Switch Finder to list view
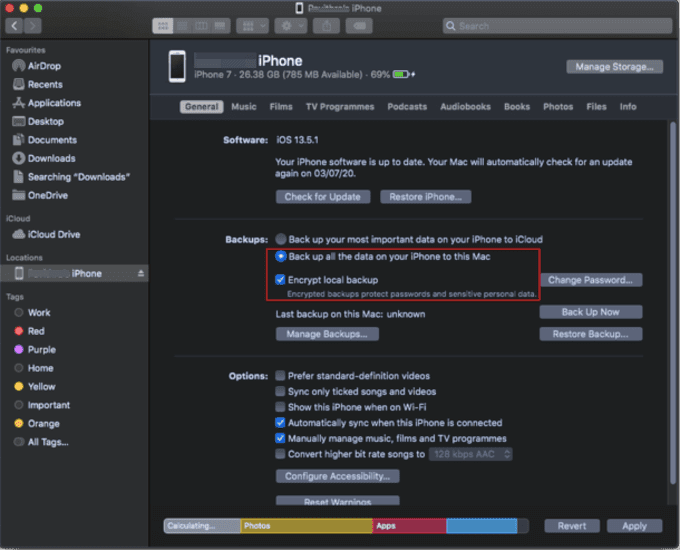Image resolution: width=680 pixels, height=550 pixels. [x=182, y=26]
